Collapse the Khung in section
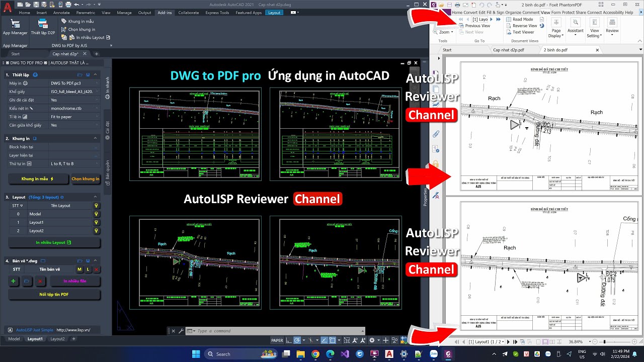Viewport: 644px width, 362px height. [96, 138]
